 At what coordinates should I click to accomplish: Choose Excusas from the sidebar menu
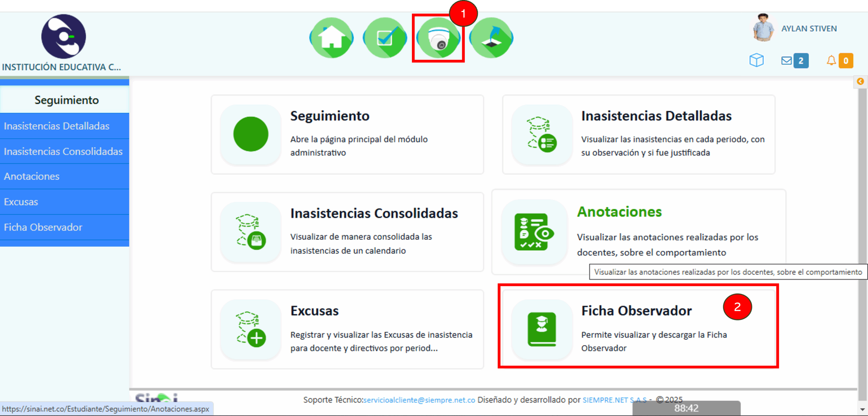[x=21, y=202]
